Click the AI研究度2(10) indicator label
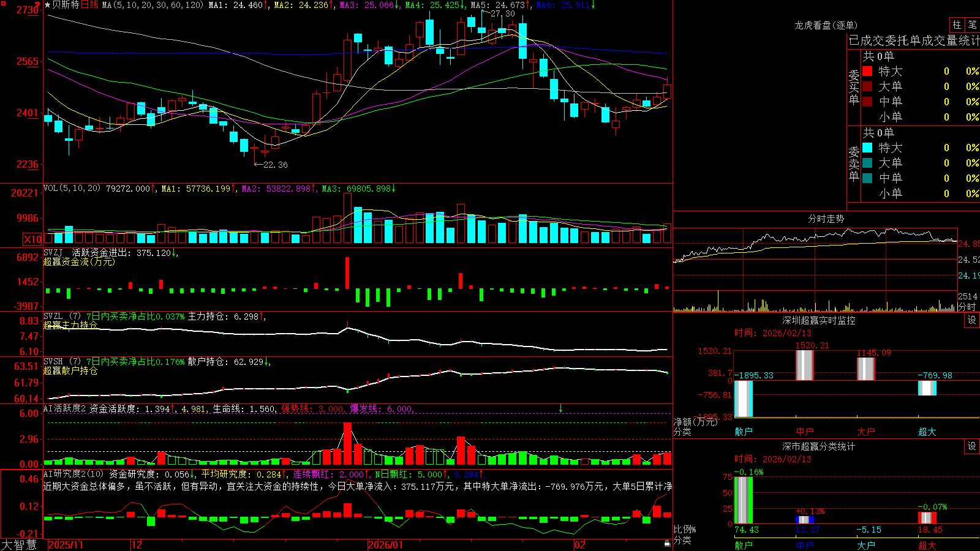980x551 pixels. [74, 474]
